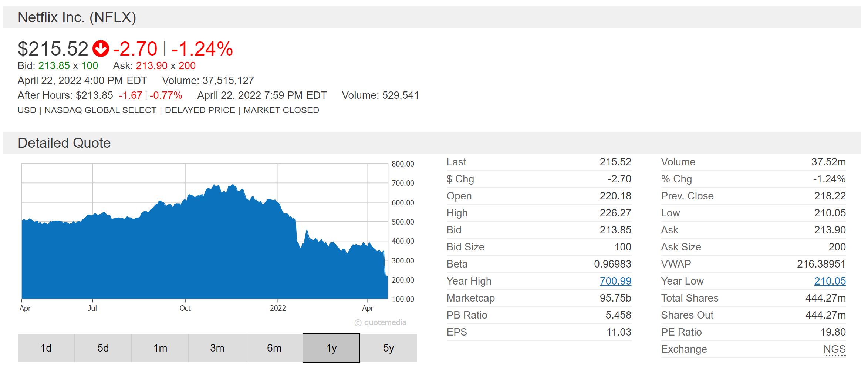Select the 1d chart range tab
868x380 pixels.
(x=46, y=348)
